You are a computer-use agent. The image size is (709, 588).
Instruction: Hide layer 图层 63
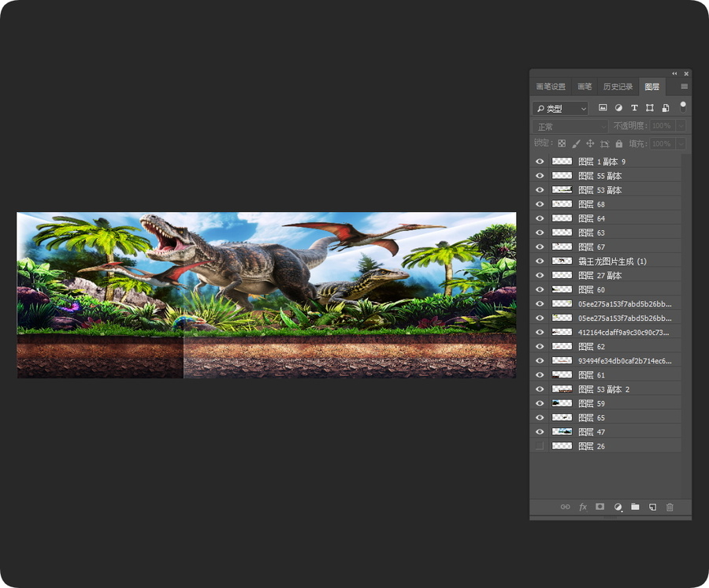540,233
